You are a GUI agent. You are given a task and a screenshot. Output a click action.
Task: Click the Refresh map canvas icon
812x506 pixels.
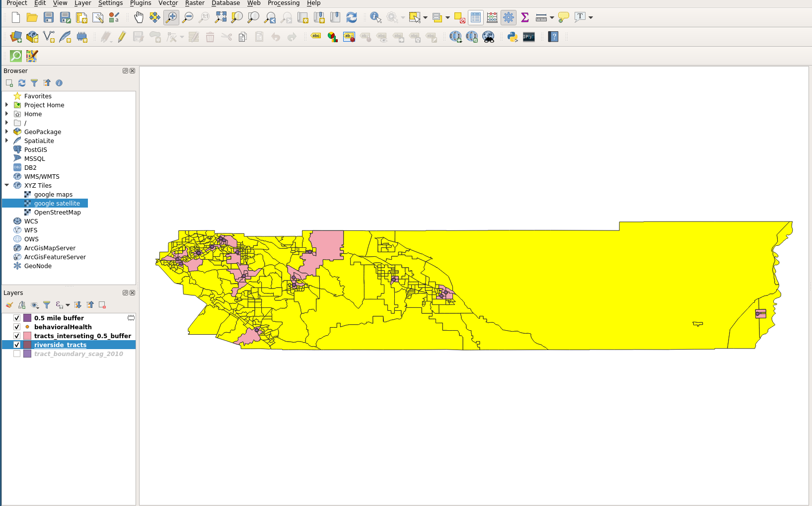[352, 18]
